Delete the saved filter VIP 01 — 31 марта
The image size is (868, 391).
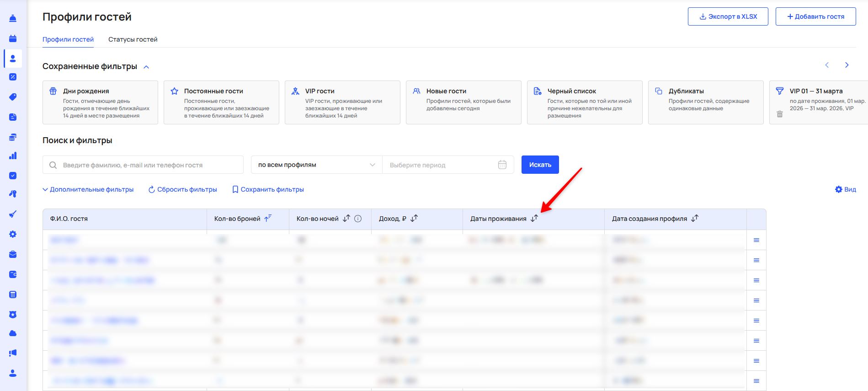click(780, 114)
